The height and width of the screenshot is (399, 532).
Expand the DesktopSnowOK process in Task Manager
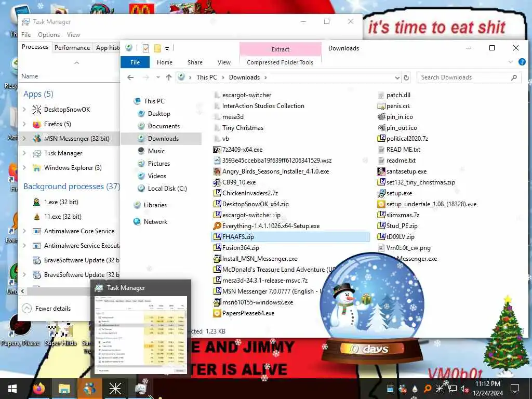point(24,109)
